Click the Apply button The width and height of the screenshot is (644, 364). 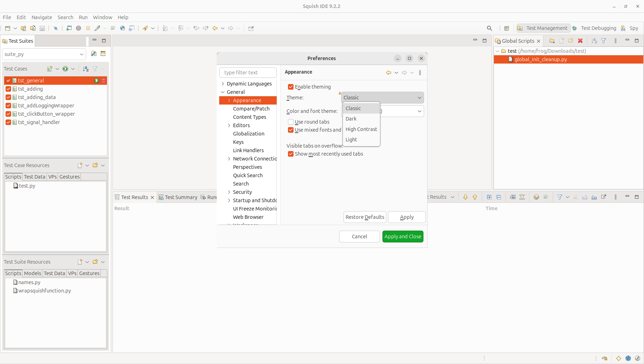click(407, 217)
